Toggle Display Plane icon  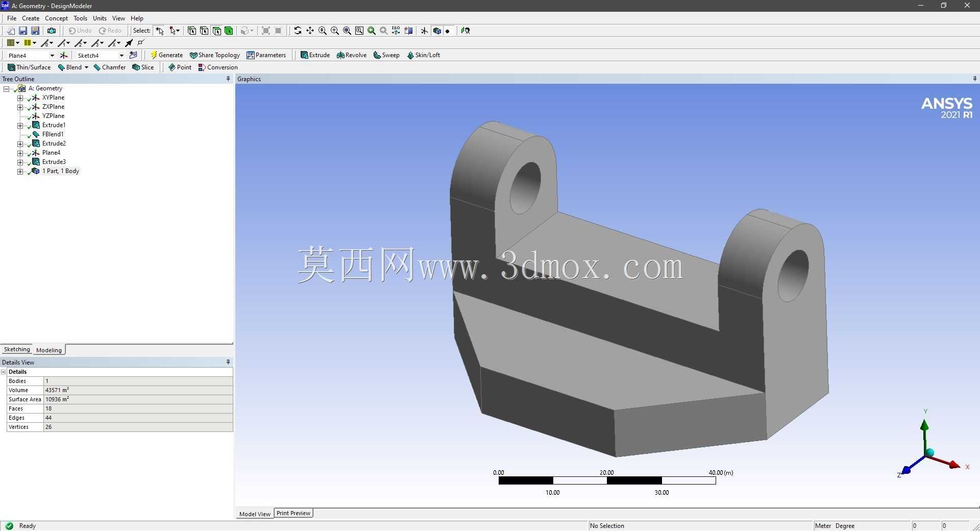pos(424,31)
